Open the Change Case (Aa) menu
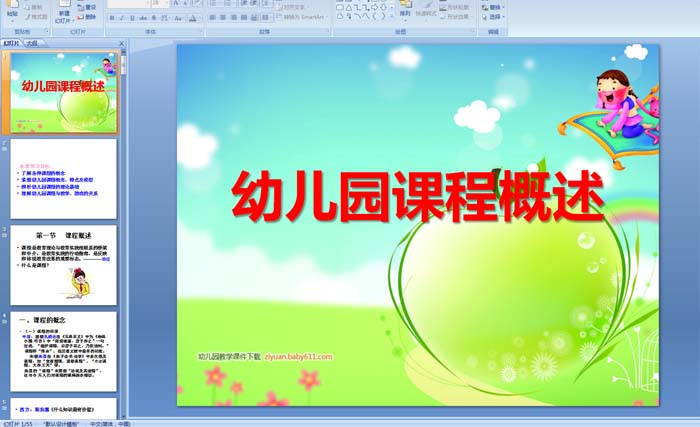 click(x=178, y=18)
